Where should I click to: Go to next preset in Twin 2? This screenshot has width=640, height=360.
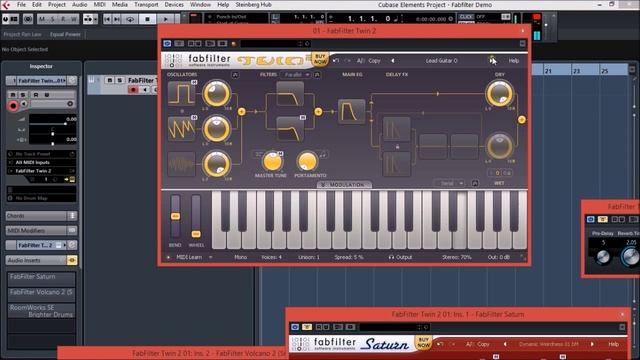(492, 60)
